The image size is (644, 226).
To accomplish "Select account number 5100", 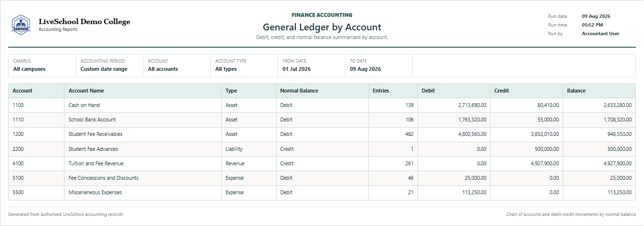I will (x=19, y=178).
